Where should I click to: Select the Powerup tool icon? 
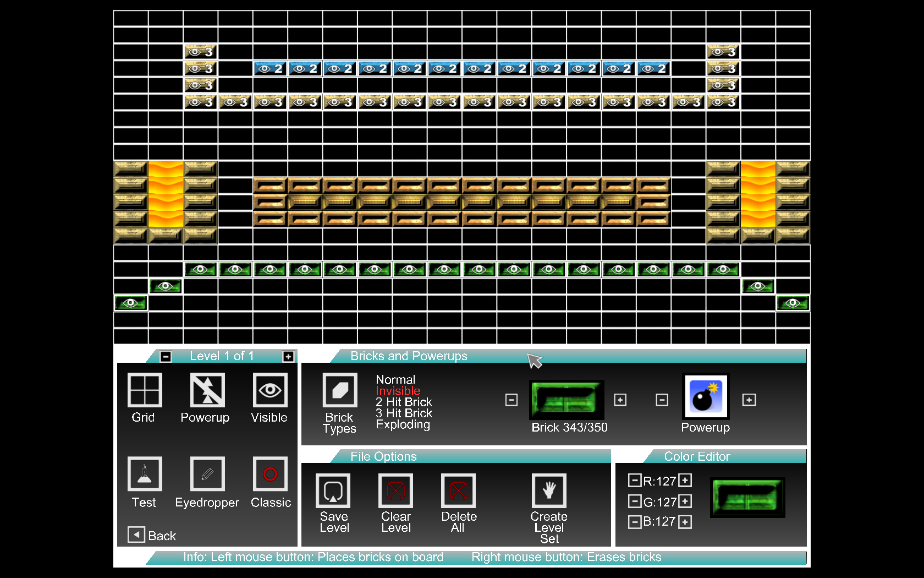tap(207, 390)
